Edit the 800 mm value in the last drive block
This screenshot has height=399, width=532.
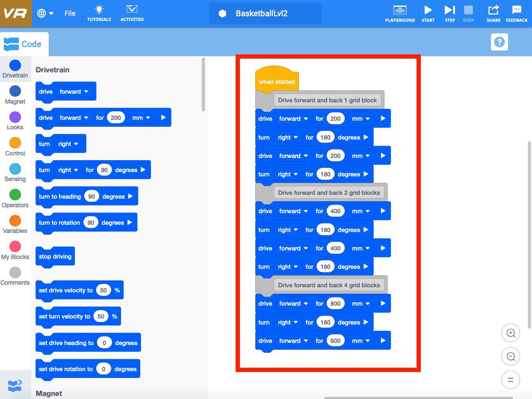336,340
